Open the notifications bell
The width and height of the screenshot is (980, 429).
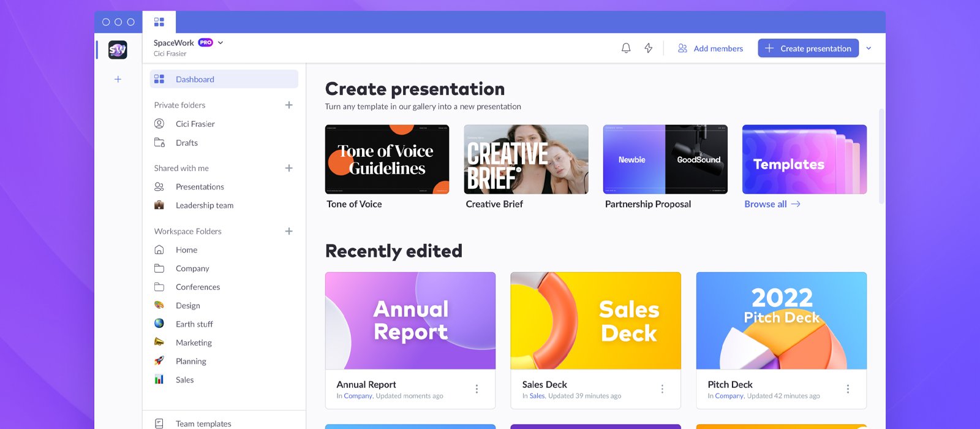point(626,48)
